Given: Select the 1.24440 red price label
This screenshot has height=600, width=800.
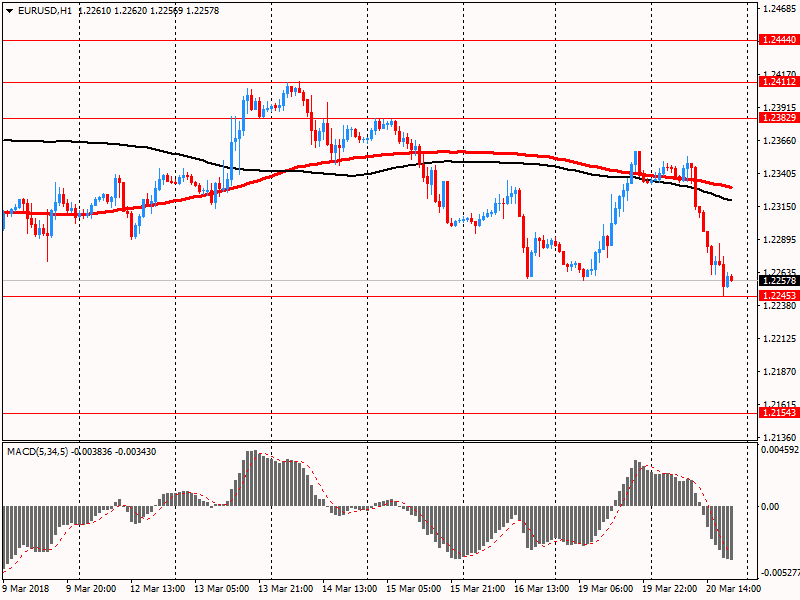Looking at the screenshot, I should tap(778, 40).
